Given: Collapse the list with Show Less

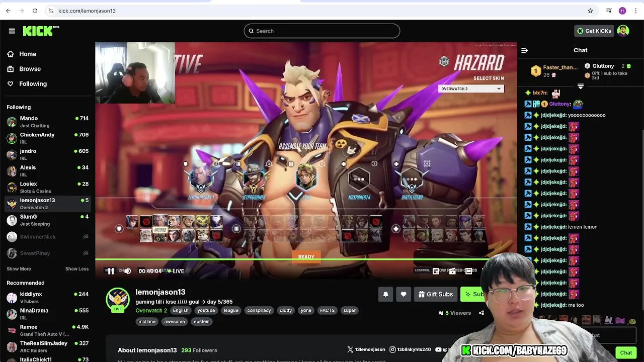Looking at the screenshot, I should pos(76,269).
